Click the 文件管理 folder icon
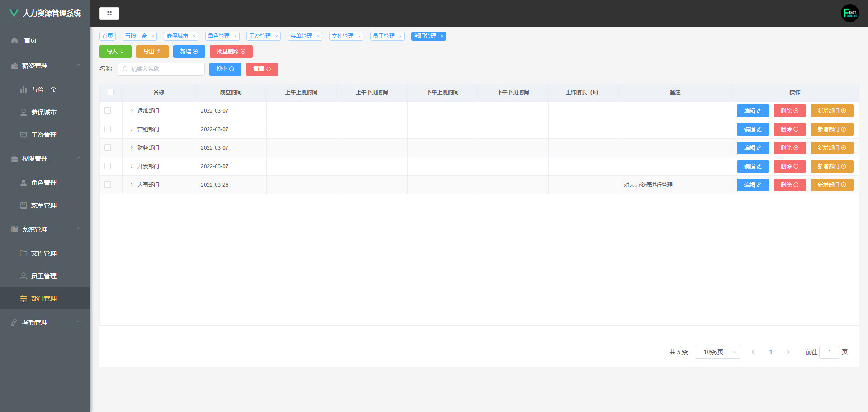 pos(24,253)
